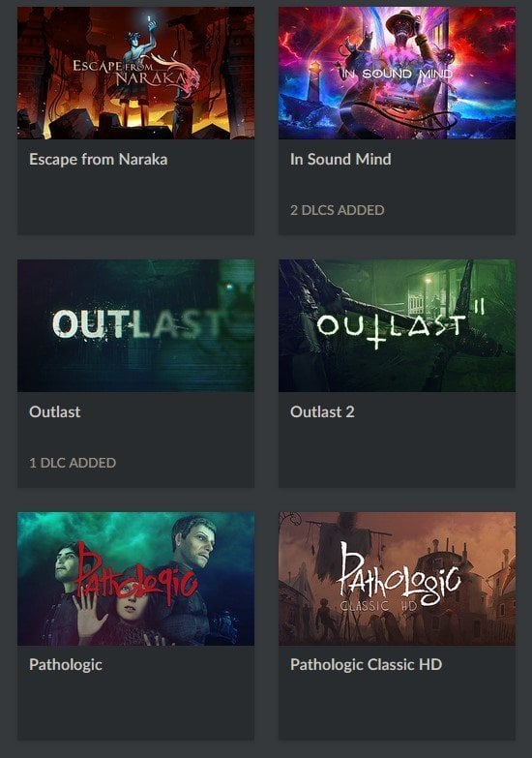Open the In Sound Mind cover art

tap(397, 73)
